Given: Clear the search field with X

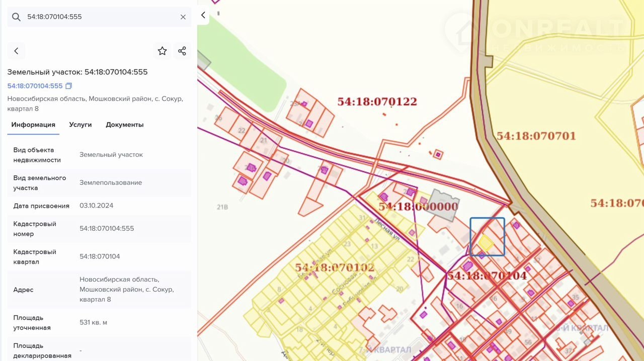Looking at the screenshot, I should tap(183, 17).
